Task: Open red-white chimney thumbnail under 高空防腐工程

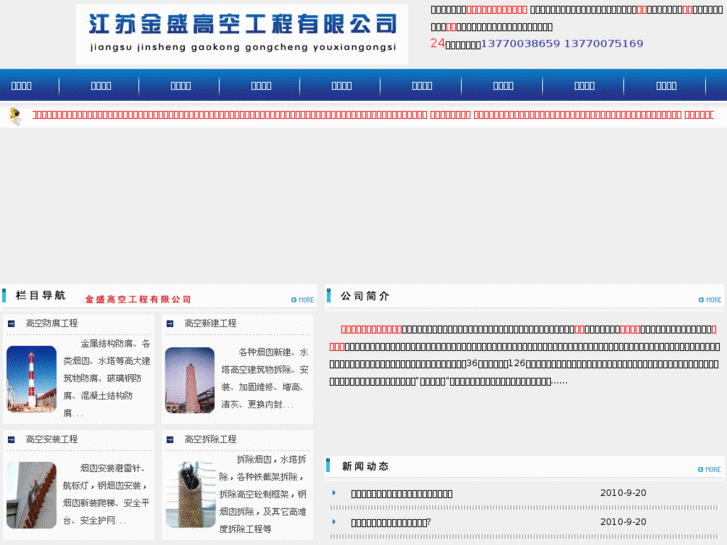Action: click(x=32, y=379)
